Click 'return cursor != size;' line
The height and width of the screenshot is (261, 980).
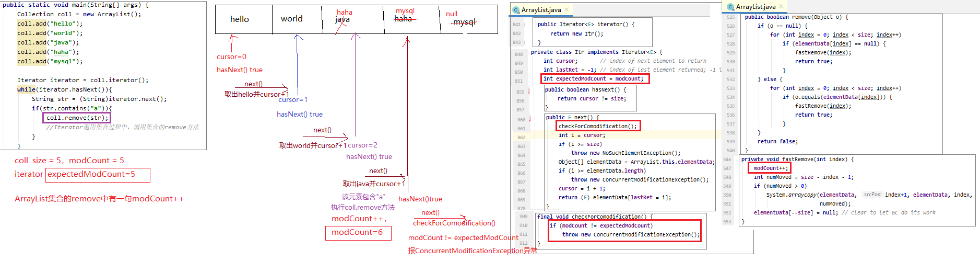592,98
